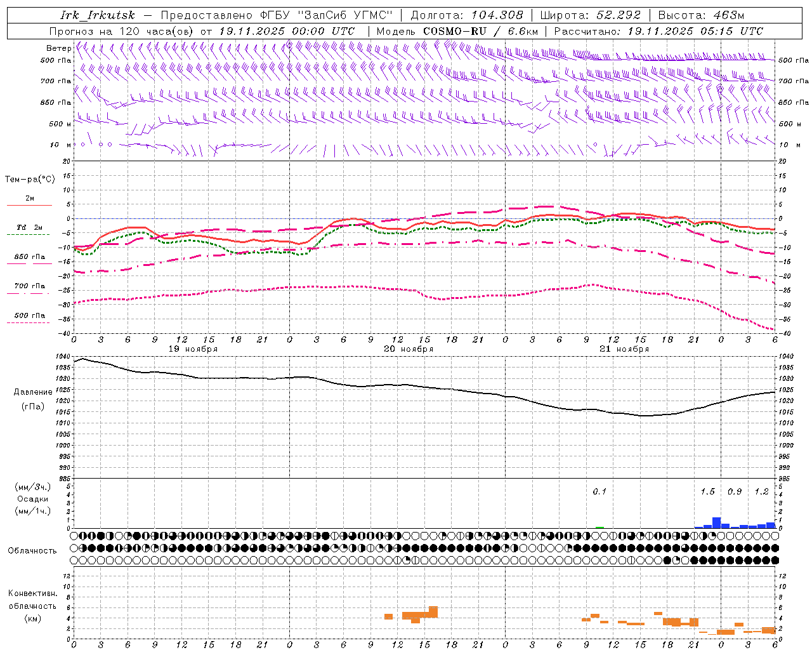Click 'Рассчитано: 19.11.2025 05:15 UTC' timestamp
The height and width of the screenshot is (650, 812).
click(658, 31)
